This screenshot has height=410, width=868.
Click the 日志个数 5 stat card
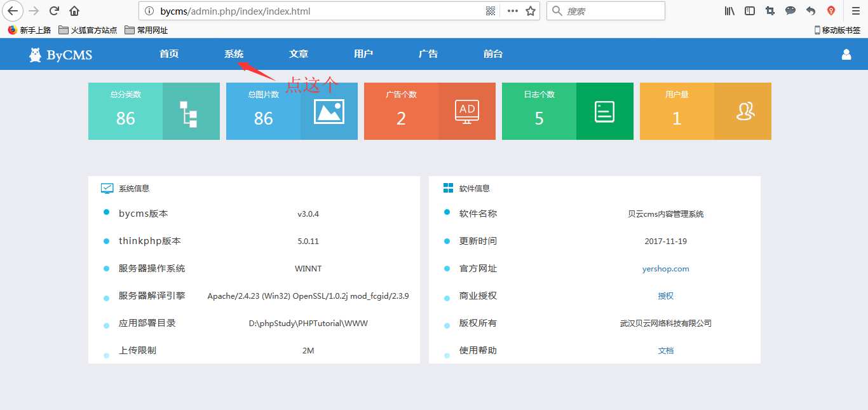[567, 111]
